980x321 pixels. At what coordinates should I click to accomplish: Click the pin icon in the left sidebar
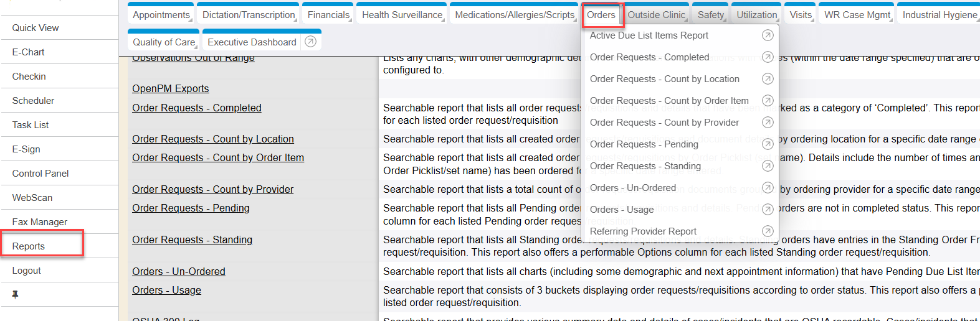[x=15, y=295]
